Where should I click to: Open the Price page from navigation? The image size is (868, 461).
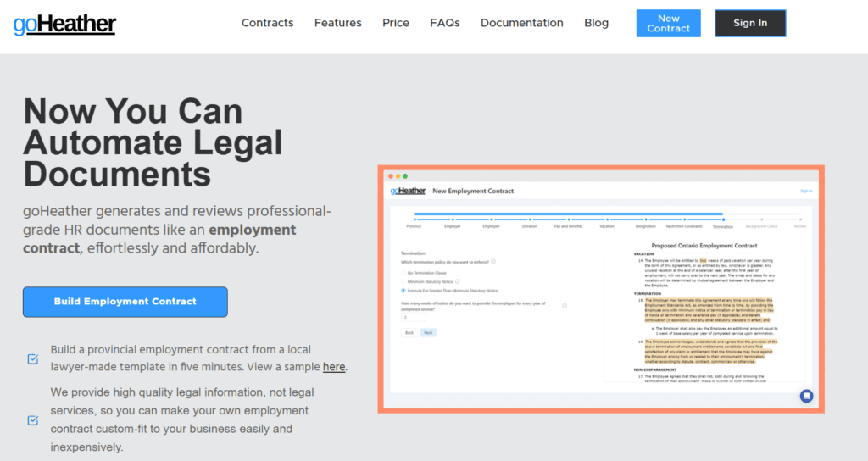[x=396, y=23]
